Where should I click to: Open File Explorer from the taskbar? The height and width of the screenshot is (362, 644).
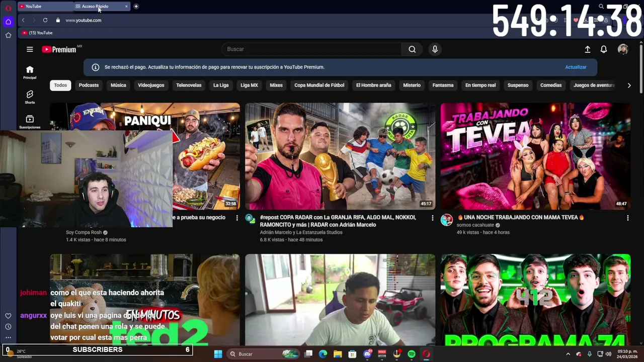338,354
